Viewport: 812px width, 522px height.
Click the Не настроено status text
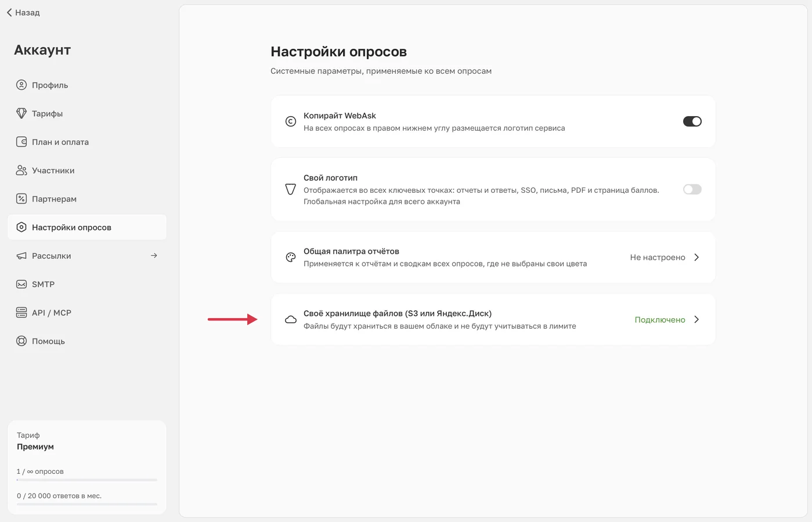[658, 257]
